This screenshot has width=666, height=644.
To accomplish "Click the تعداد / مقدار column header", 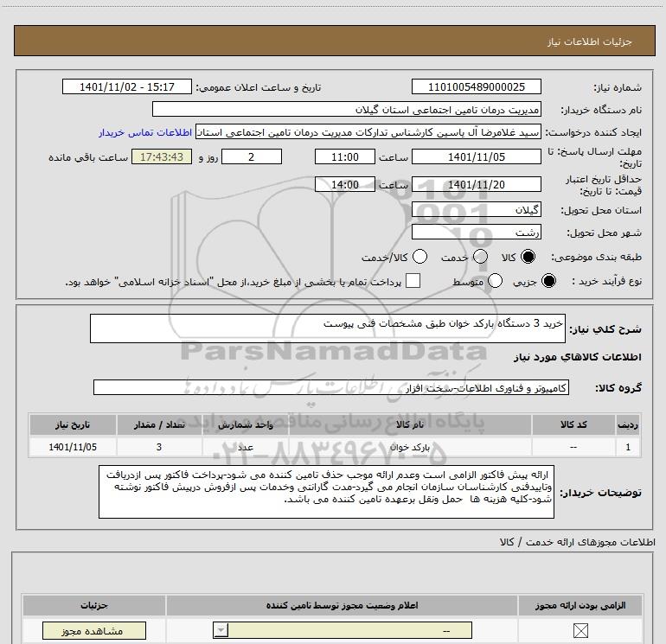I will tap(159, 424).
